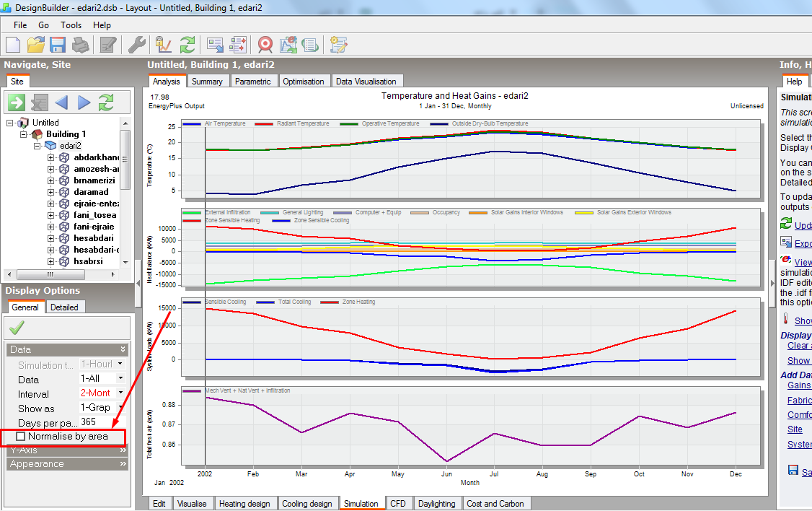Open the Cooling design tab
The height and width of the screenshot is (511, 812).
point(307,504)
